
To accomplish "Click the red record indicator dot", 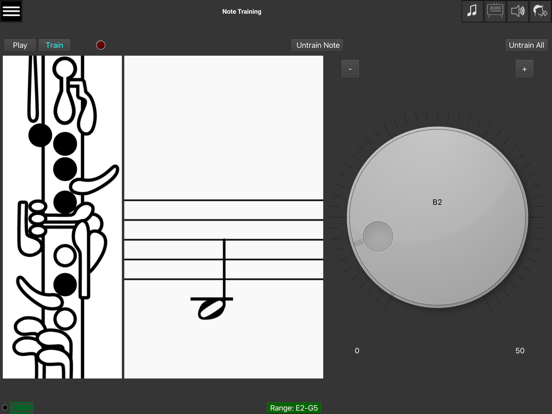I will pyautogui.click(x=101, y=45).
